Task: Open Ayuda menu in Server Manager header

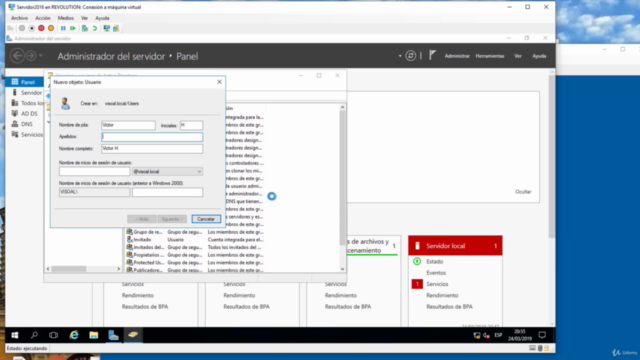Action: 539,56
